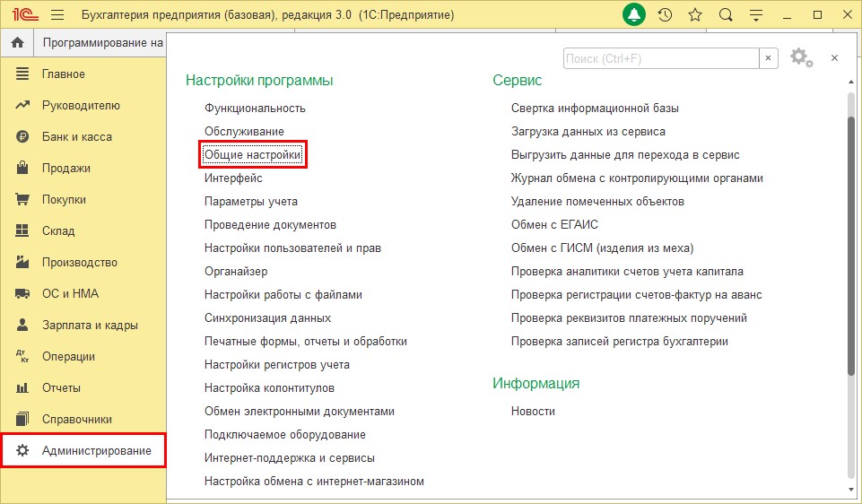The width and height of the screenshot is (862, 504).
Task: Open Проведение документов
Action: 271,224
